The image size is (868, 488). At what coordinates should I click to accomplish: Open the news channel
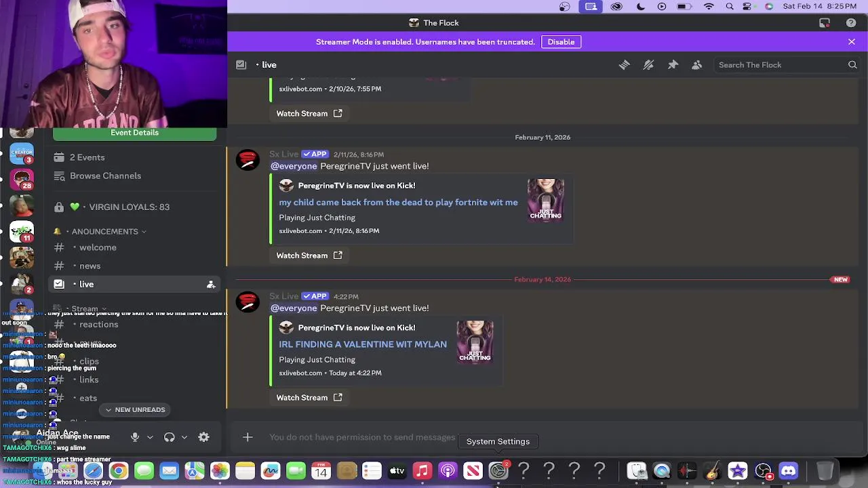pos(90,266)
